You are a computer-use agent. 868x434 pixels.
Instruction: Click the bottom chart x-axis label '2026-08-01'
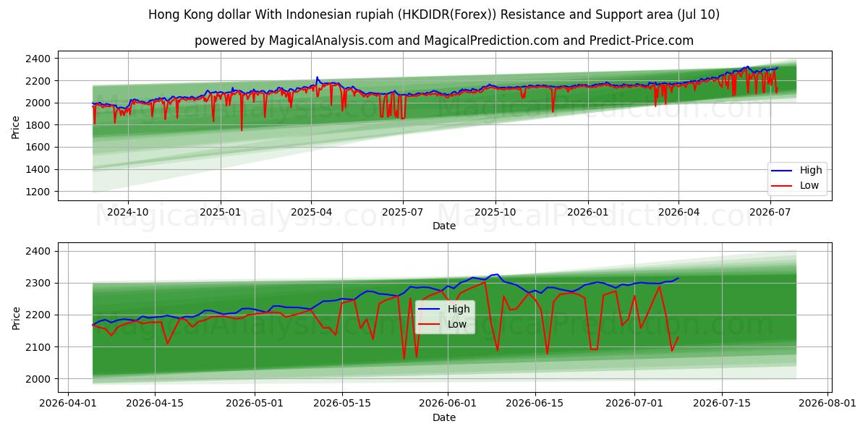(827, 404)
